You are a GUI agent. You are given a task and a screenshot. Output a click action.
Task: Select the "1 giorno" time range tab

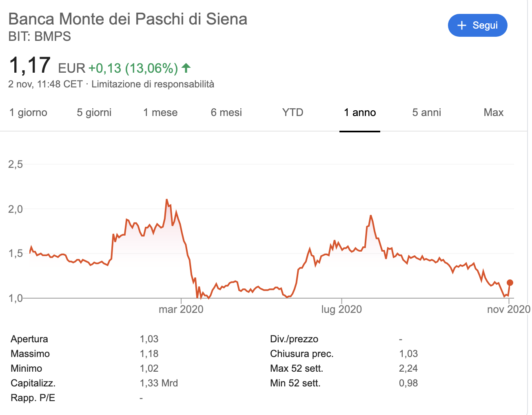(x=28, y=112)
